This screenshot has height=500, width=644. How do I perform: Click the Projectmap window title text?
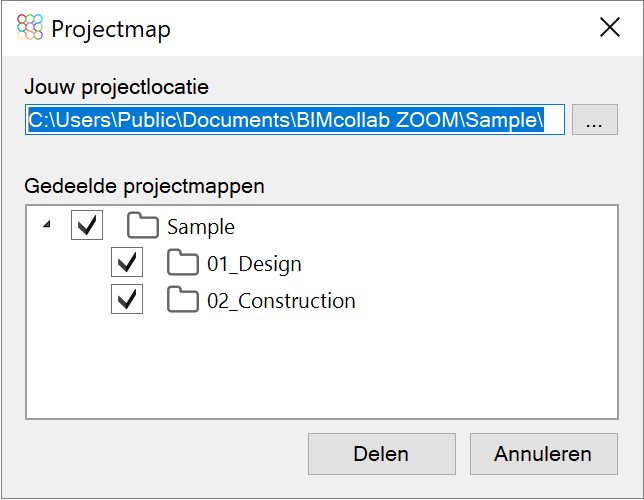(x=111, y=30)
